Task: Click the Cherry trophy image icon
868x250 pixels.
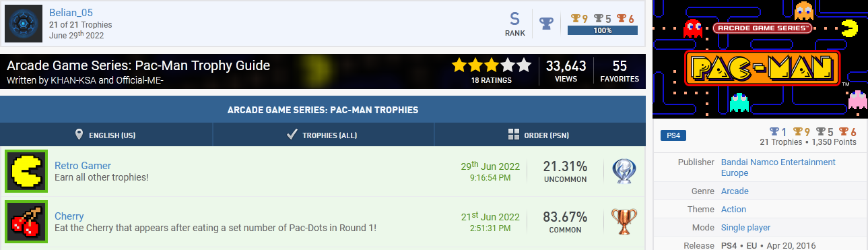Action: pos(26,222)
